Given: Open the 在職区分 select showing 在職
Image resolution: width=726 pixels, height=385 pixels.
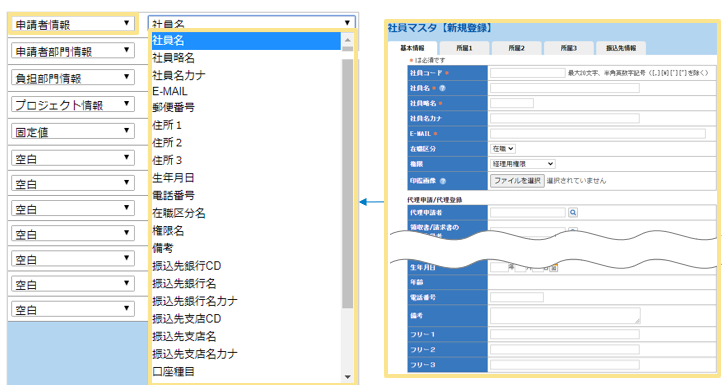Looking at the screenshot, I should (503, 149).
